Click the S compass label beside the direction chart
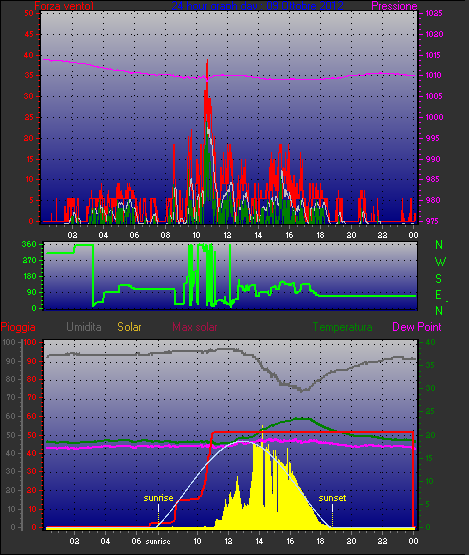Image resolution: width=469 pixels, height=555 pixels. pos(439,279)
